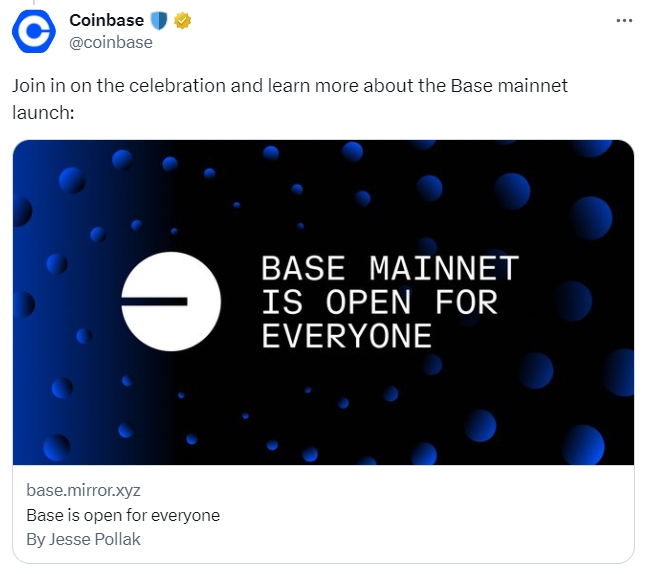This screenshot has width=648, height=574.
Task: Click the 'Base is open for everyone' title
Action: pyautogui.click(x=123, y=515)
